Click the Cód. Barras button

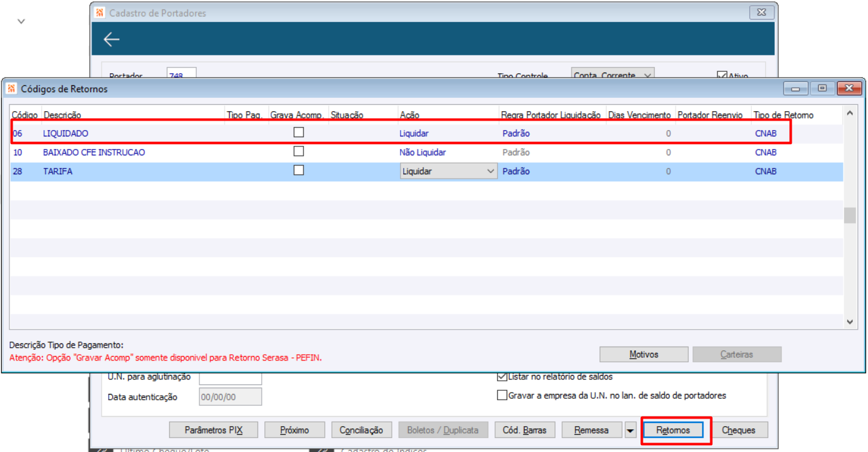tap(525, 431)
